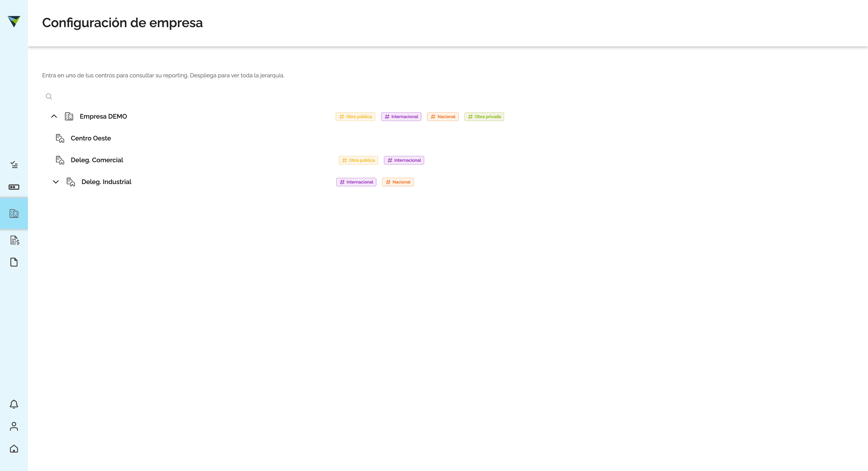Select the company buildings sidebar icon
868x471 pixels.
14,213
